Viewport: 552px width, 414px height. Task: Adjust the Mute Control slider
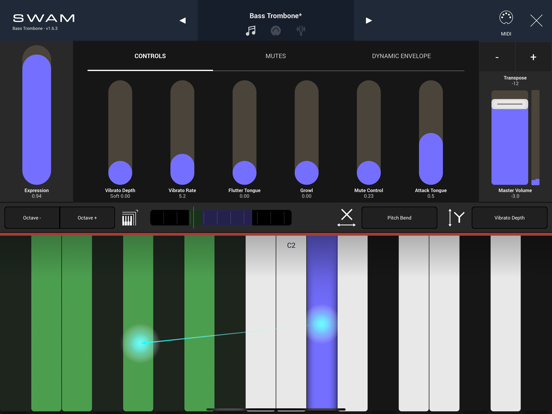[x=369, y=132]
